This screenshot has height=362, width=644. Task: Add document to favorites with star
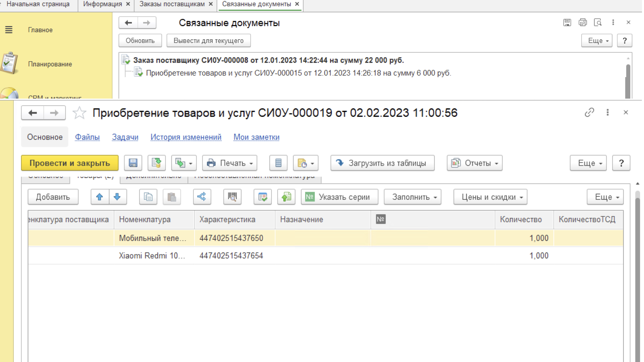79,113
